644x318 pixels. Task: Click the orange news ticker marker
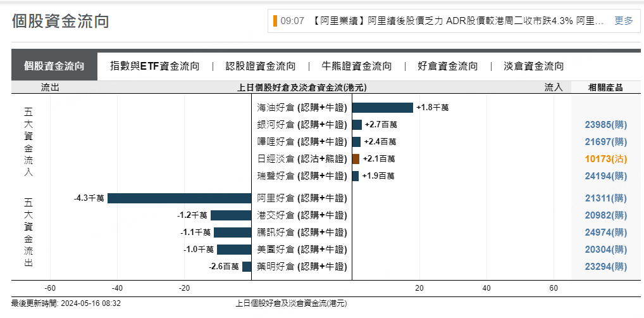coord(275,21)
